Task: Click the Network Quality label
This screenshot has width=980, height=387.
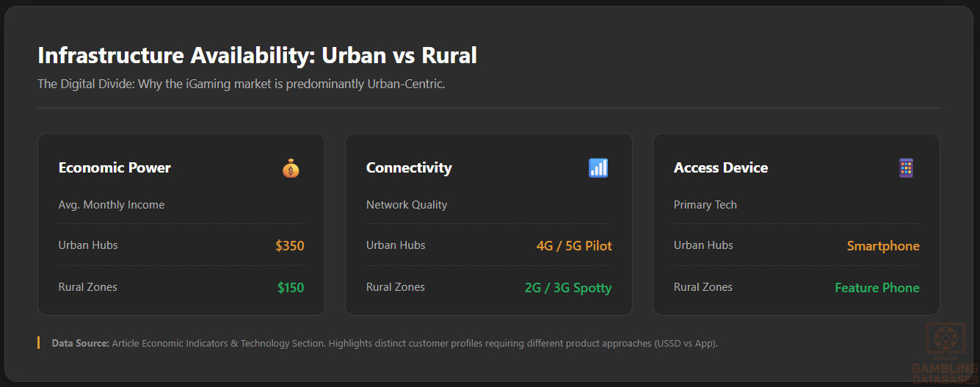Action: (407, 205)
